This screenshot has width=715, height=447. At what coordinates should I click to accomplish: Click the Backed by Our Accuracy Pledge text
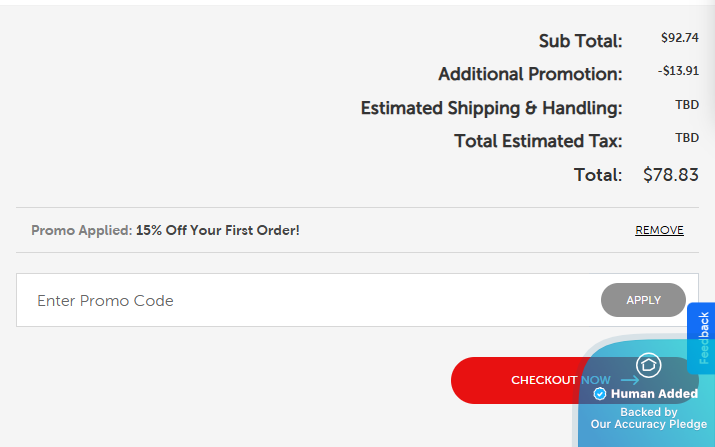(648, 418)
